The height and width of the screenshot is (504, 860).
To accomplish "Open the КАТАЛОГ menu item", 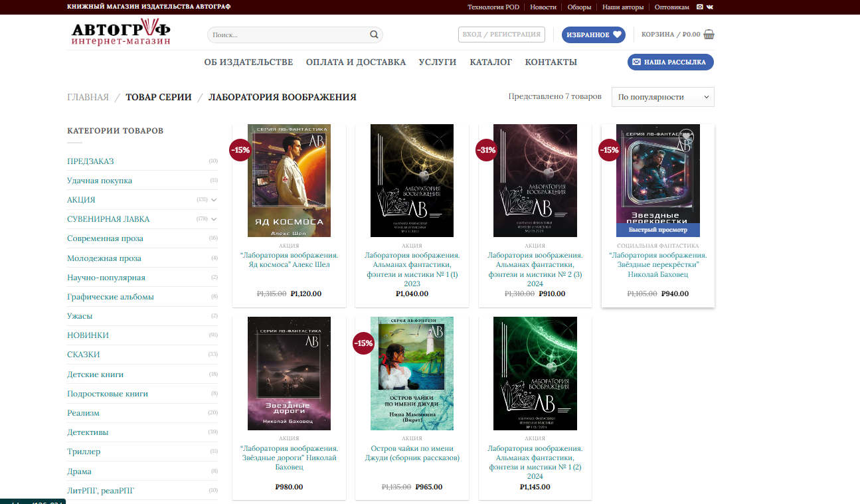I will click(491, 62).
